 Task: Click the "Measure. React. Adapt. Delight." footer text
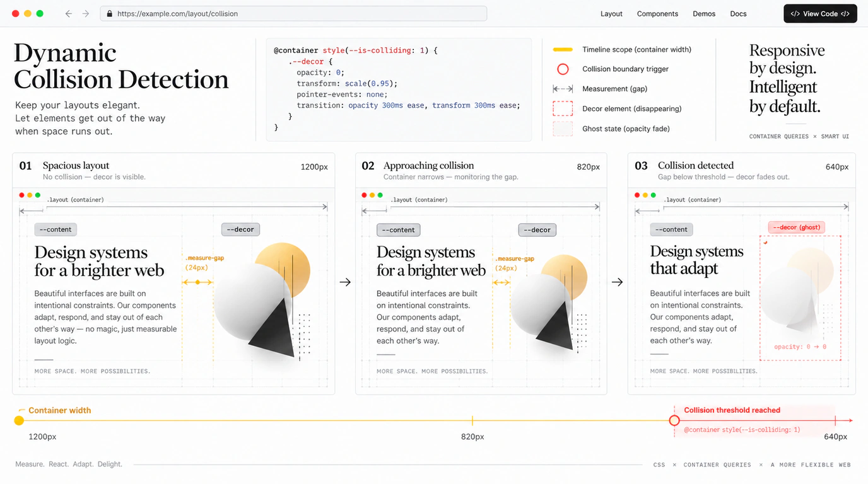click(69, 464)
